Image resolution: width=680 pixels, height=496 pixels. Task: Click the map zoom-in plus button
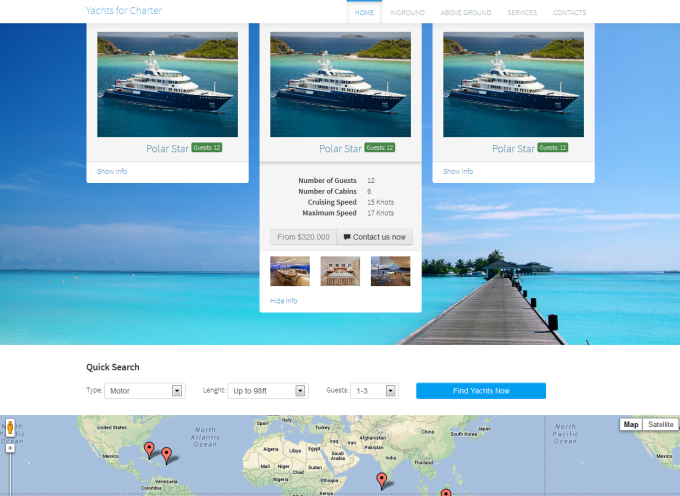point(10,448)
